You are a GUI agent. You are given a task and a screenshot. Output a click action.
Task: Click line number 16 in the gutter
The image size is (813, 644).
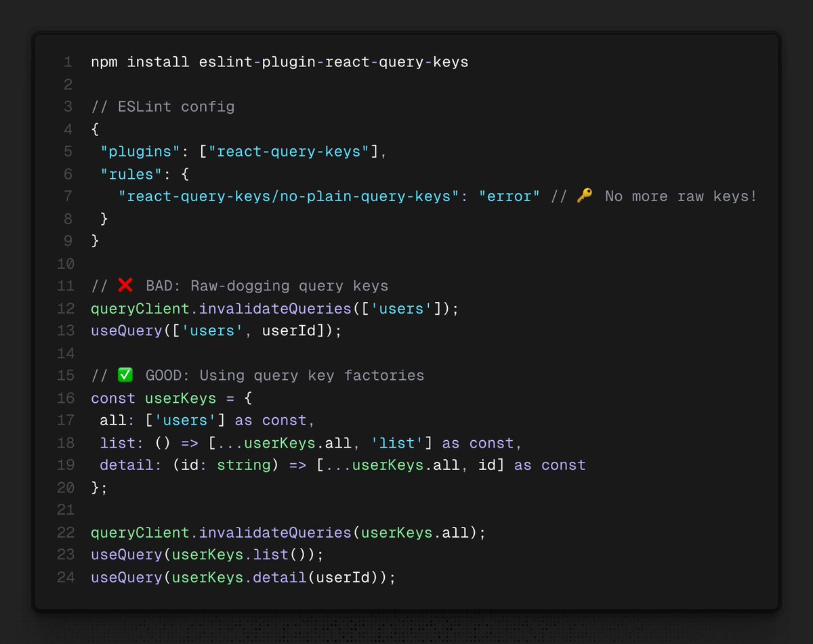(64, 398)
